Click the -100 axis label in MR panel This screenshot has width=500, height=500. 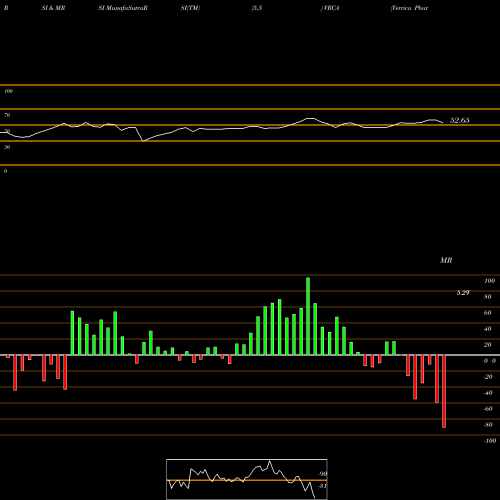pos(489,441)
